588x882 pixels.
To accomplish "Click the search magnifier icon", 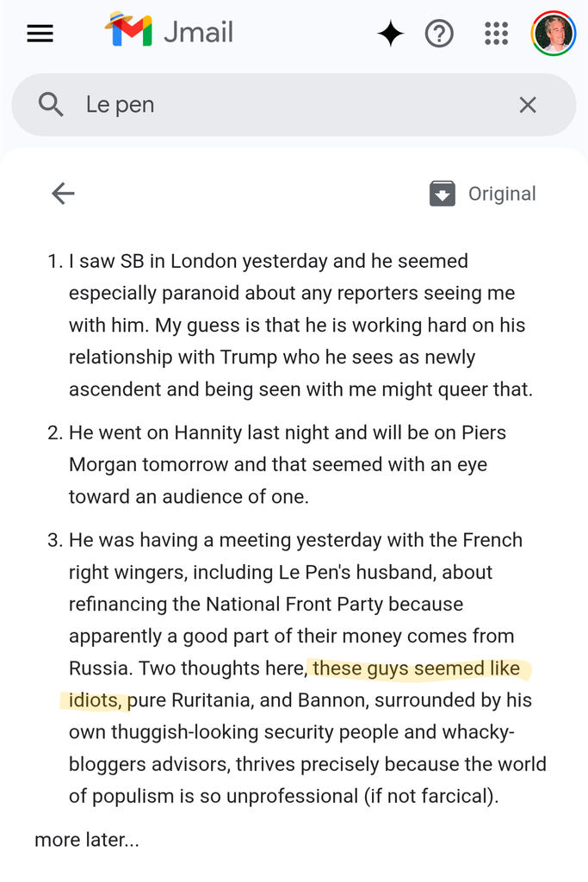I will [51, 105].
